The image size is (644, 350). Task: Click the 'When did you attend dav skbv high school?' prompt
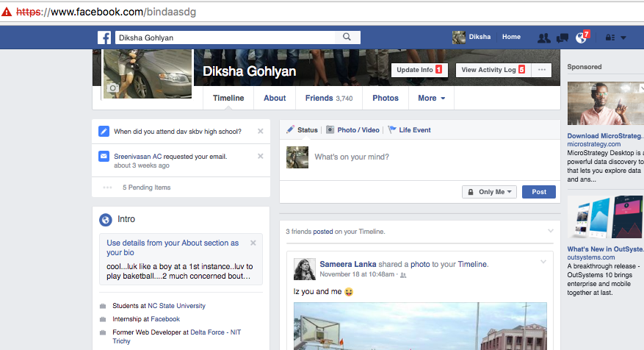point(178,132)
